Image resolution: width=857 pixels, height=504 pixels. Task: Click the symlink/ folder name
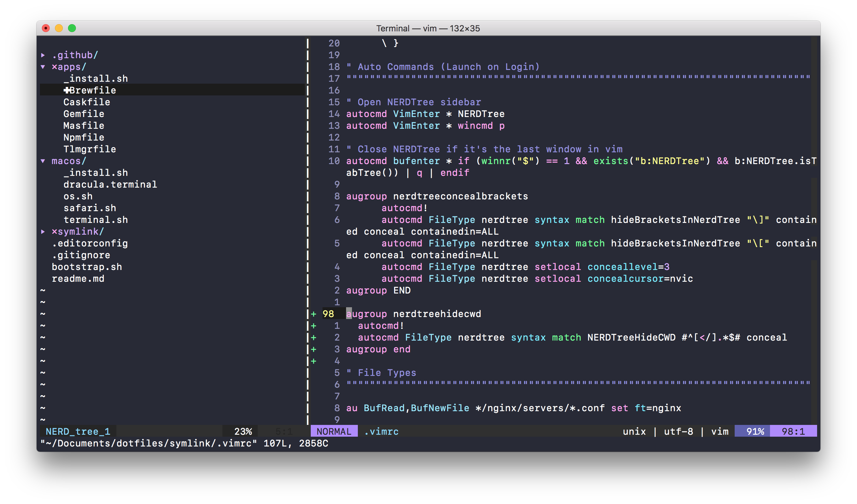[x=80, y=231]
